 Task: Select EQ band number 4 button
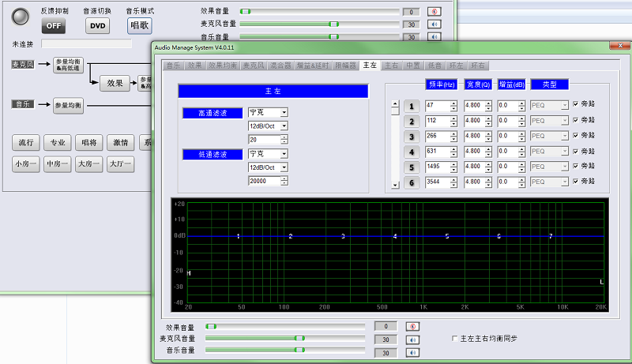[x=411, y=152]
